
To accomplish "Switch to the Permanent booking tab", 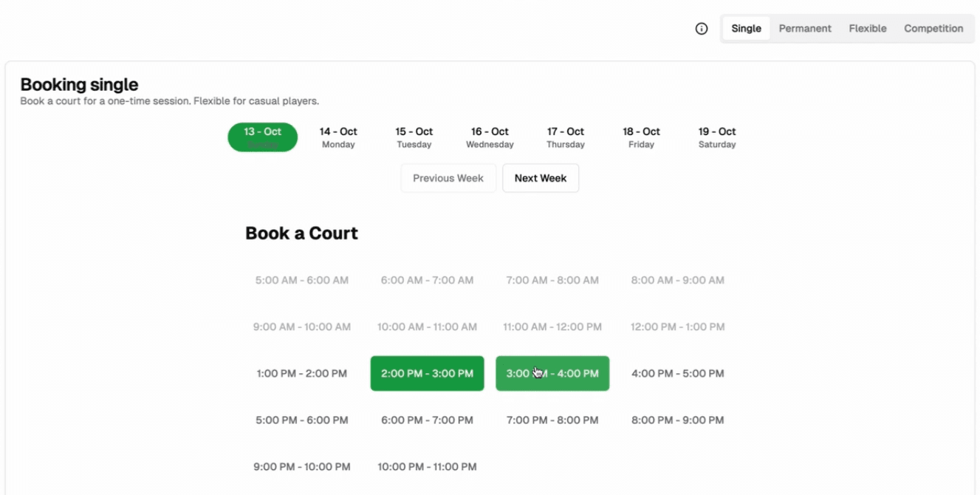I will pyautogui.click(x=805, y=29).
